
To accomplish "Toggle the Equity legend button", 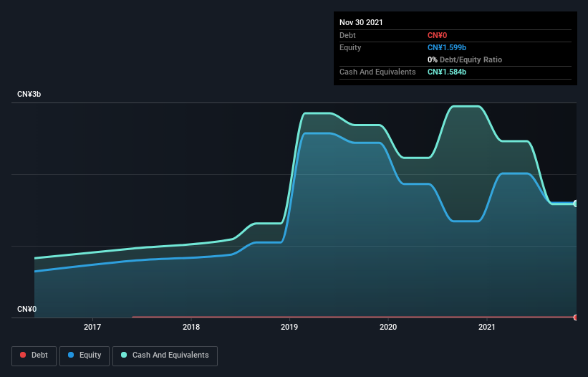I will (x=85, y=355).
